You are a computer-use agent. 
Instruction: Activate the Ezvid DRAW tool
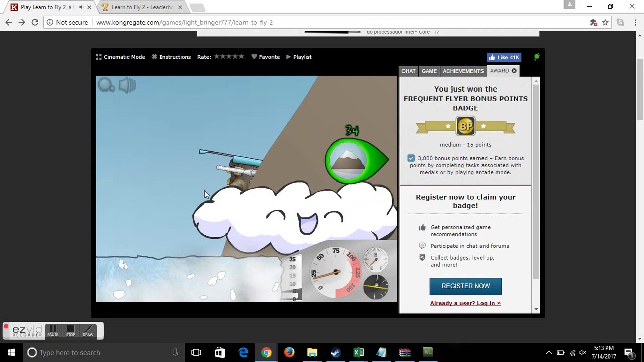click(88, 331)
